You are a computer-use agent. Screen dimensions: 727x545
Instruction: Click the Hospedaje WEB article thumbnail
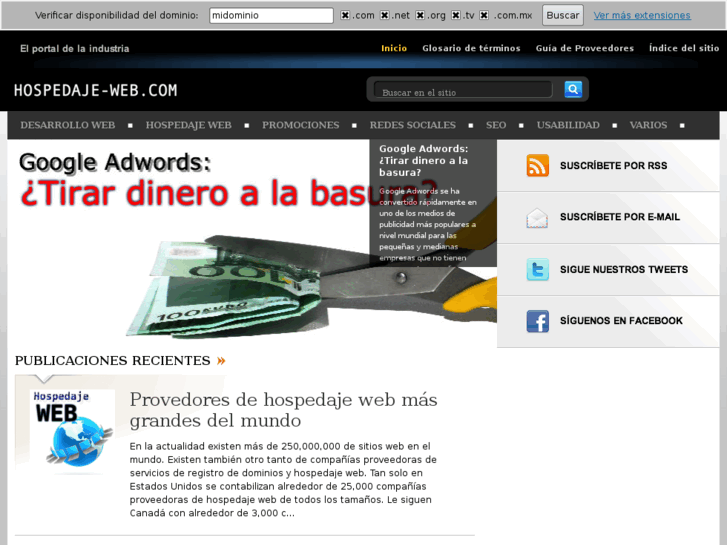(72, 430)
